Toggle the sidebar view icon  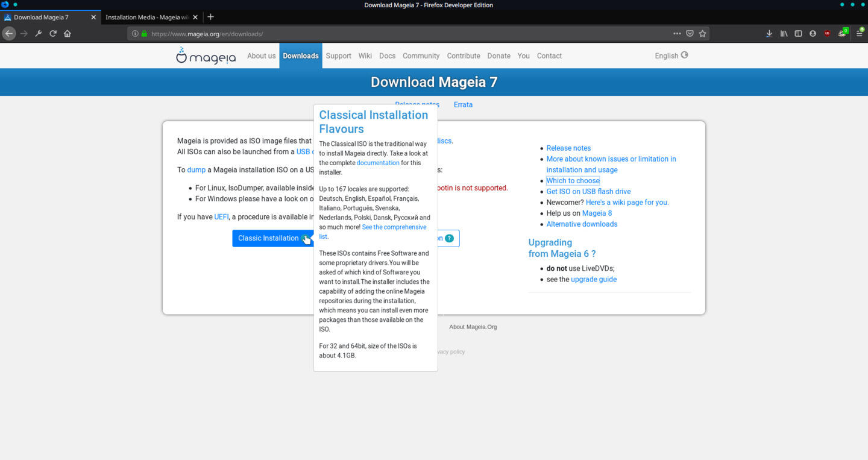click(798, 34)
